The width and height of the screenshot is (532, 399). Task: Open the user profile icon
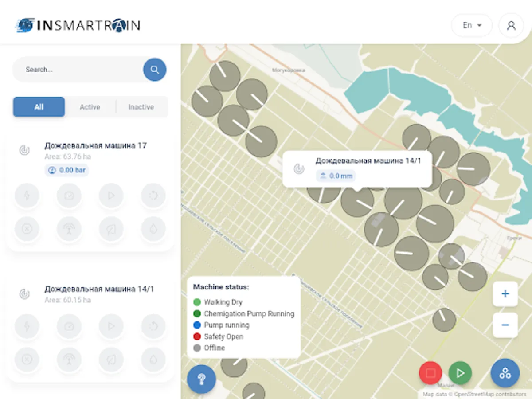pyautogui.click(x=511, y=25)
